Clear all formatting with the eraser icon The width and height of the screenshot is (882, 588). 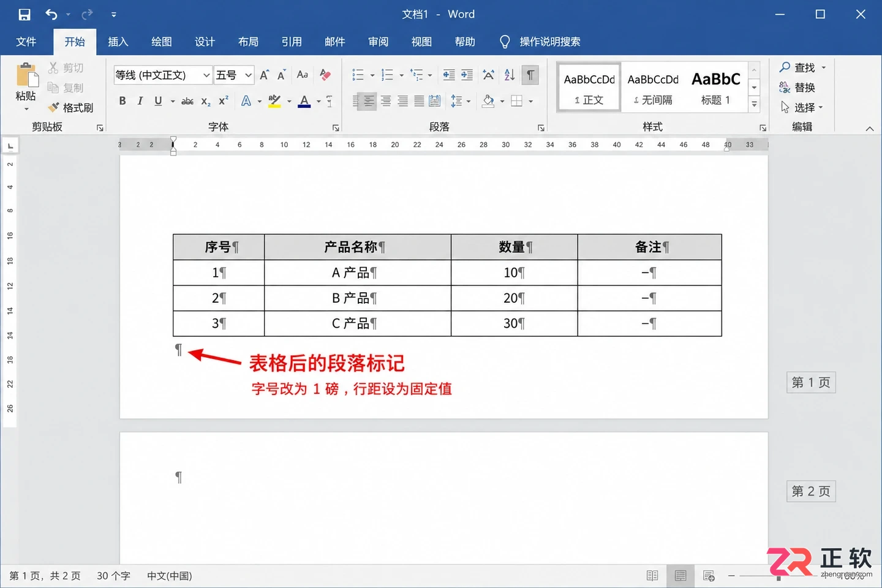click(325, 75)
